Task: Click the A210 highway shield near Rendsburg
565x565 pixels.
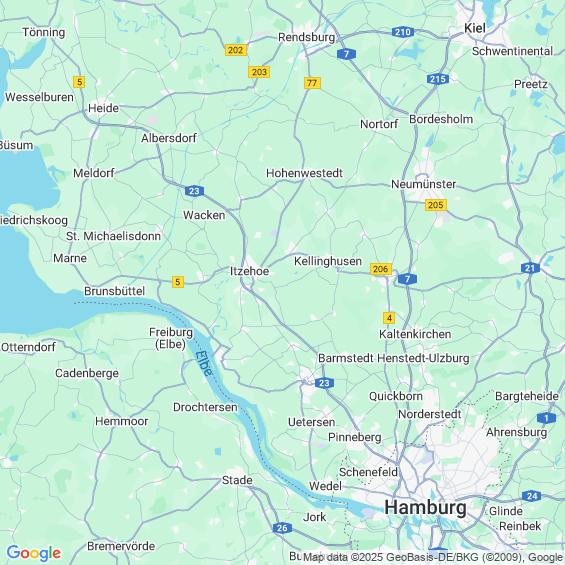Action: click(x=402, y=32)
